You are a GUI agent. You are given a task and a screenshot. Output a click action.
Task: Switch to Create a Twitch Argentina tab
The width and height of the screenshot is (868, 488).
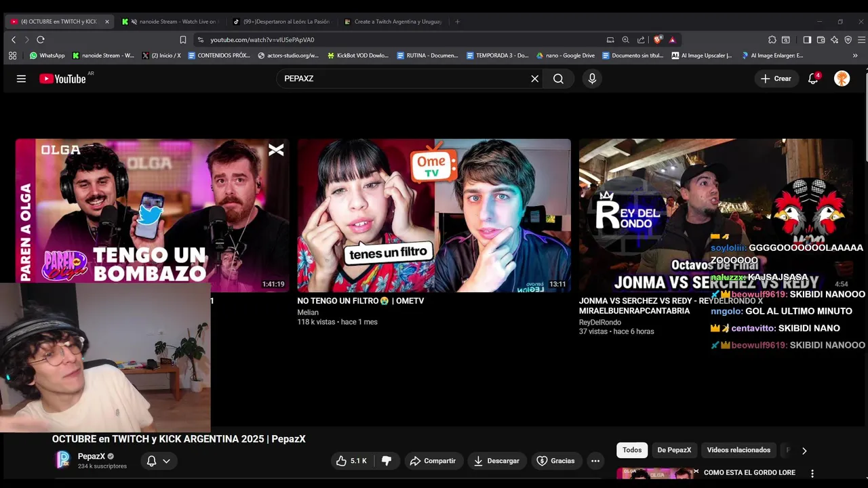393,22
